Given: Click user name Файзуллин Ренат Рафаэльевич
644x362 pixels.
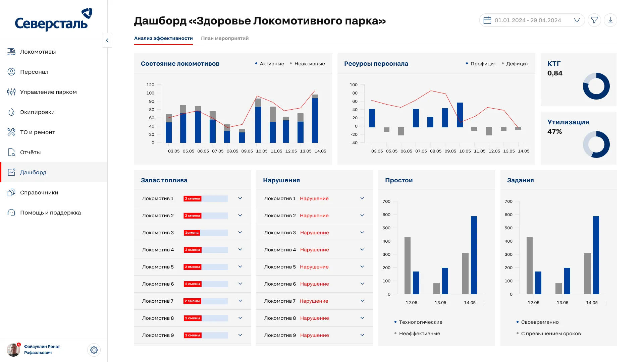Looking at the screenshot, I should point(42,350).
